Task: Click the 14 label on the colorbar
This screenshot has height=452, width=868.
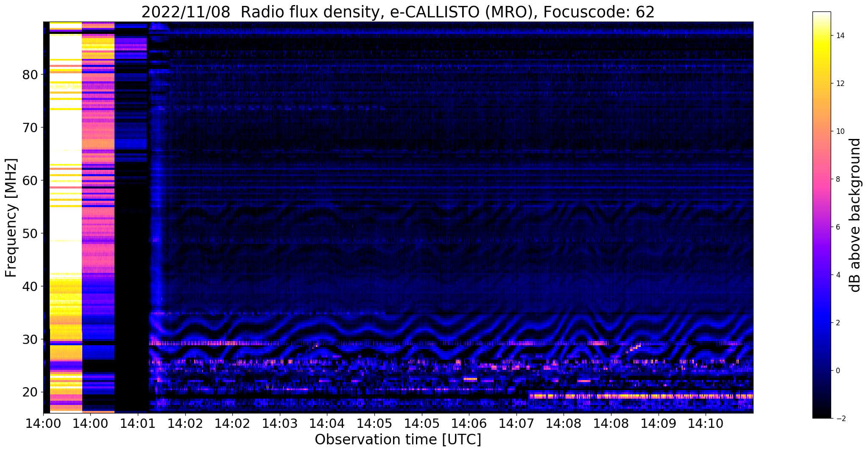Action: 839,36
